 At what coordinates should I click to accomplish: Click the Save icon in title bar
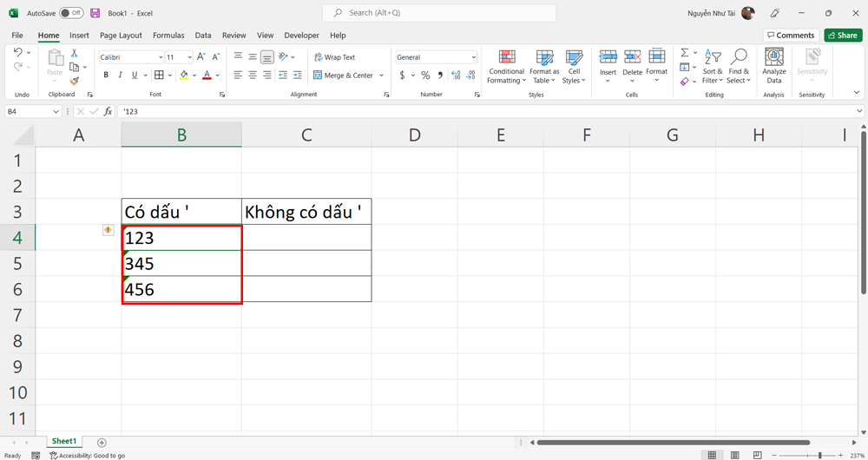point(95,13)
